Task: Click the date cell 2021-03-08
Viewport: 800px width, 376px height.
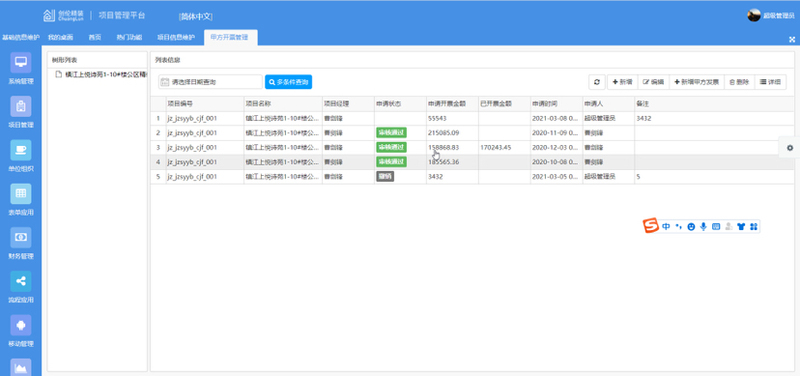Action: click(556, 118)
